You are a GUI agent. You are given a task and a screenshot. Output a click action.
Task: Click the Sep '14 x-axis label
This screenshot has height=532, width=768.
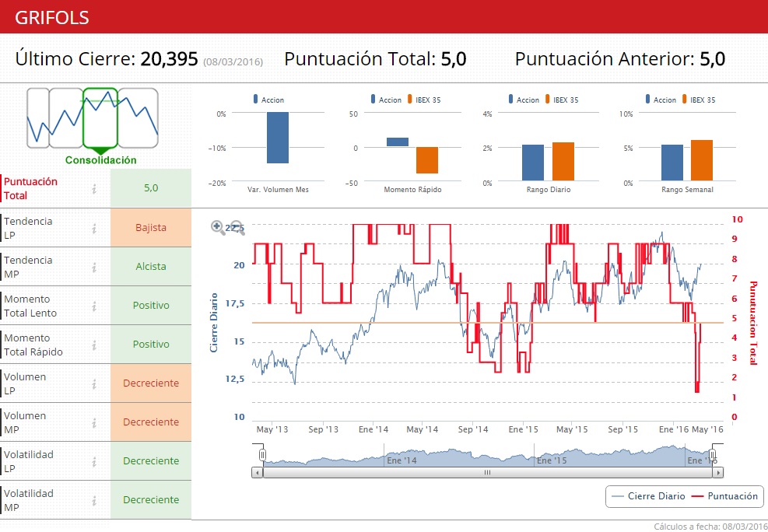click(x=472, y=429)
